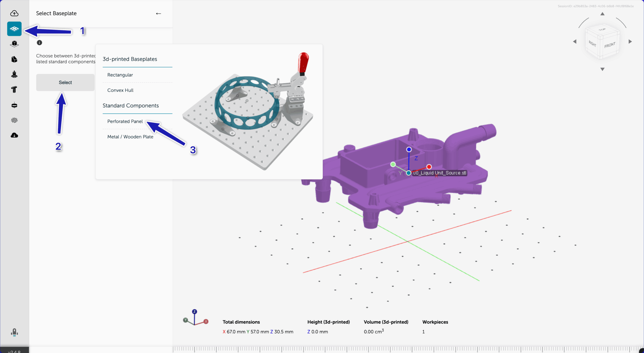Pick the Metal / Wooden Plate option
The height and width of the screenshot is (353, 644).
click(130, 137)
